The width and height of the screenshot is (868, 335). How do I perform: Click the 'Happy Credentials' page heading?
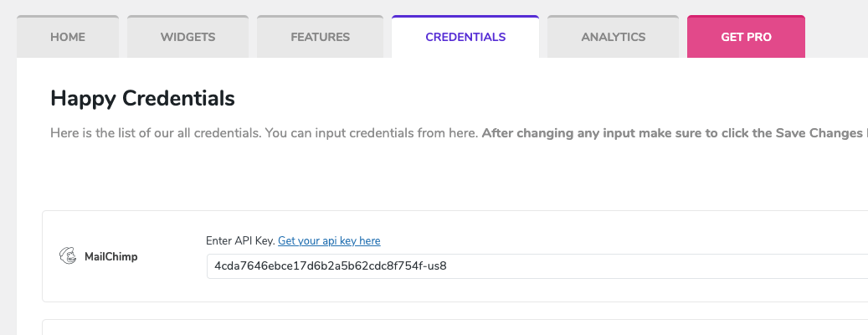142,99
